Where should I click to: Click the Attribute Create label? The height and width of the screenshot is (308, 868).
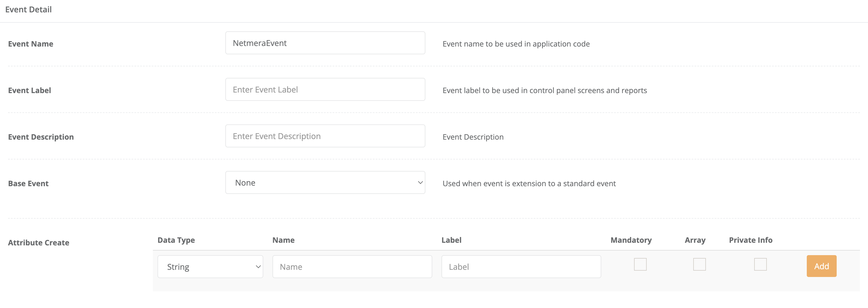[x=39, y=242]
